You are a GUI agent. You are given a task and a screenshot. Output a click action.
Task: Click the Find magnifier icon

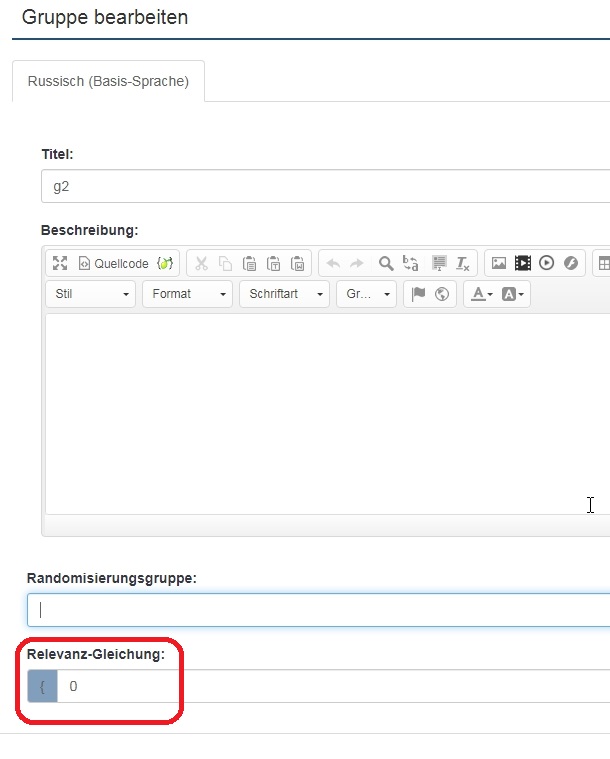pyautogui.click(x=386, y=264)
